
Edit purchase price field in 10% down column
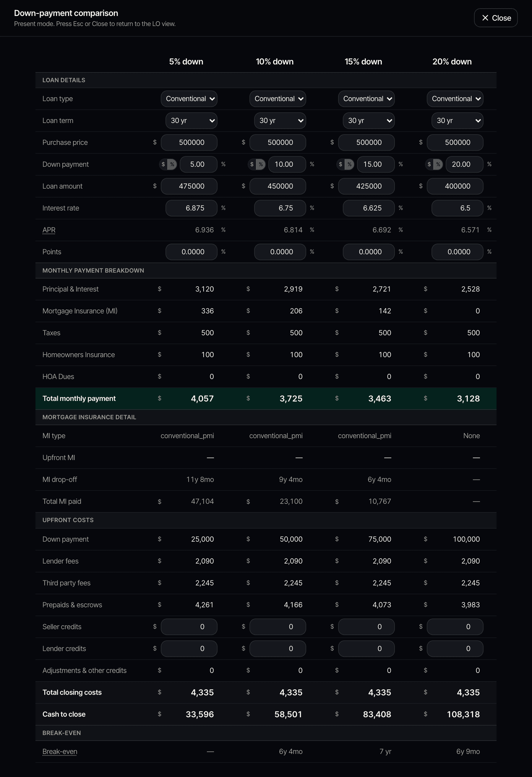click(x=278, y=143)
